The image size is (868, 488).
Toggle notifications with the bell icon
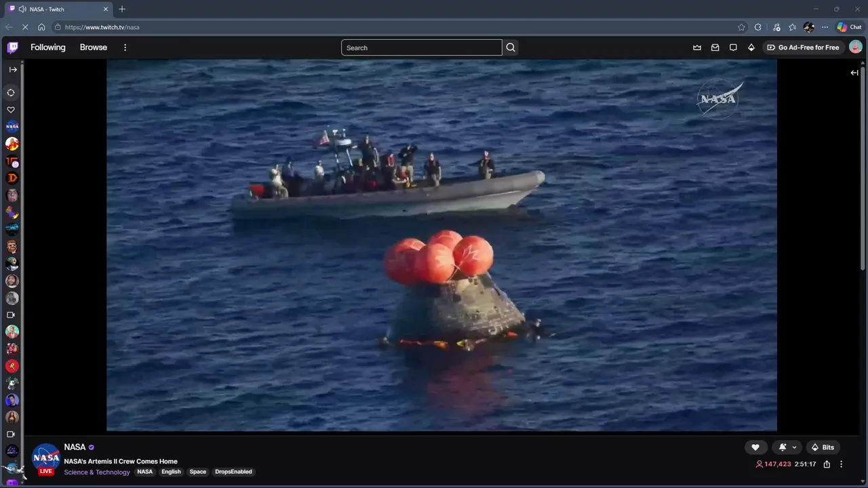tap(783, 447)
